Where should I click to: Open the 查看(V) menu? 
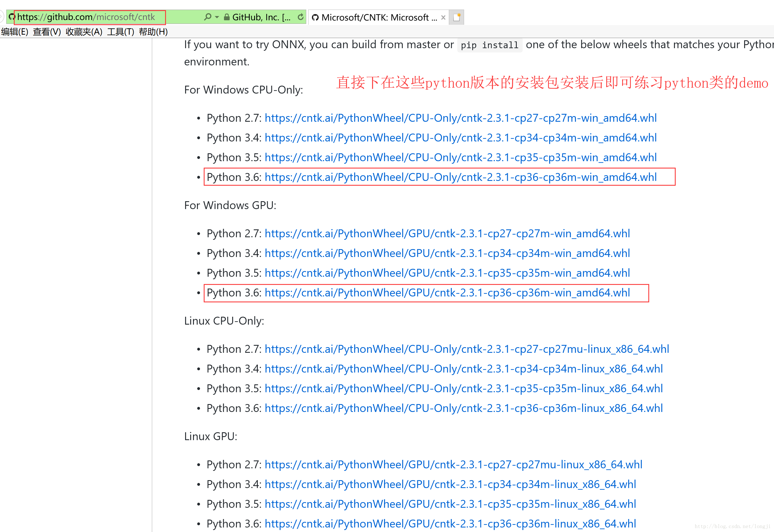[x=47, y=32]
